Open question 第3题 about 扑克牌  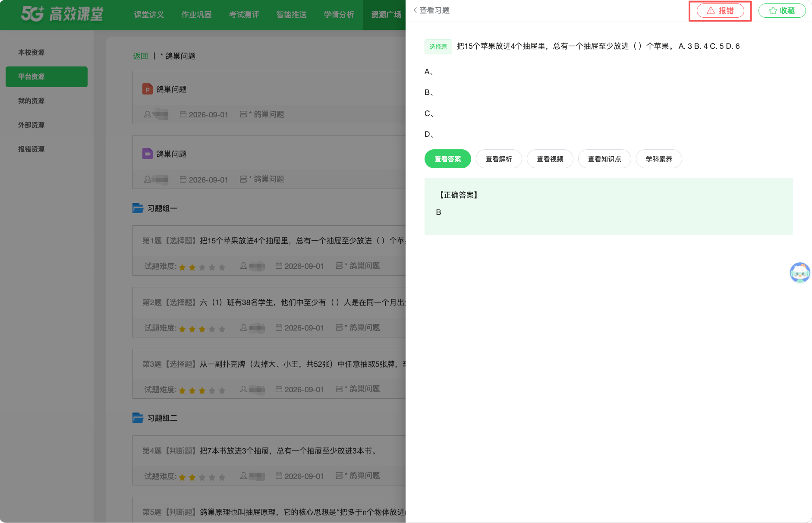pos(274,364)
